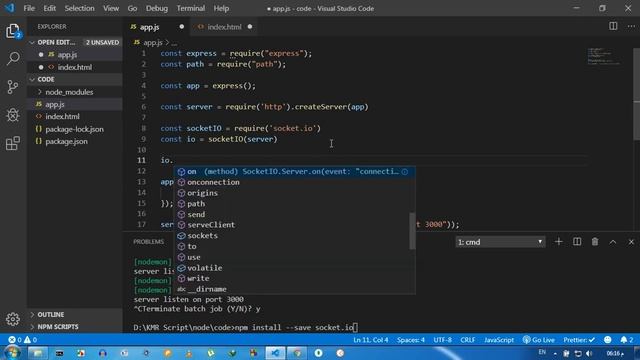Open the Terminal menu
This screenshot has height=360, width=640.
(x=191, y=8)
